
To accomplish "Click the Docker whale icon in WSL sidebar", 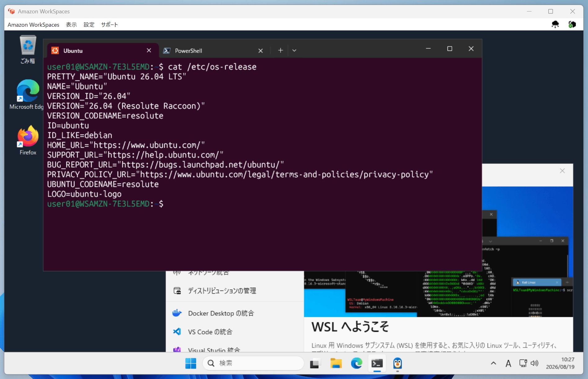I will (x=177, y=313).
